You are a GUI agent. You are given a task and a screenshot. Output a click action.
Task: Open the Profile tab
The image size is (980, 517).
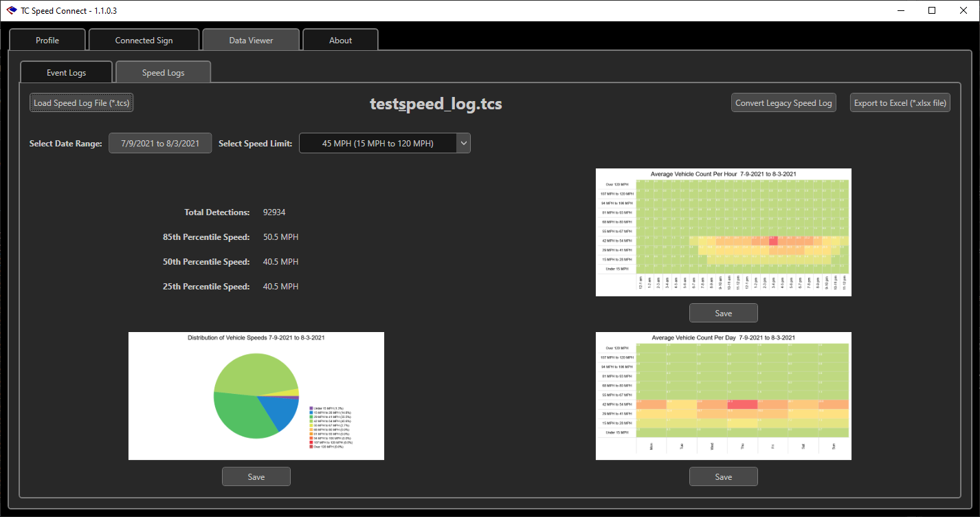(47, 40)
